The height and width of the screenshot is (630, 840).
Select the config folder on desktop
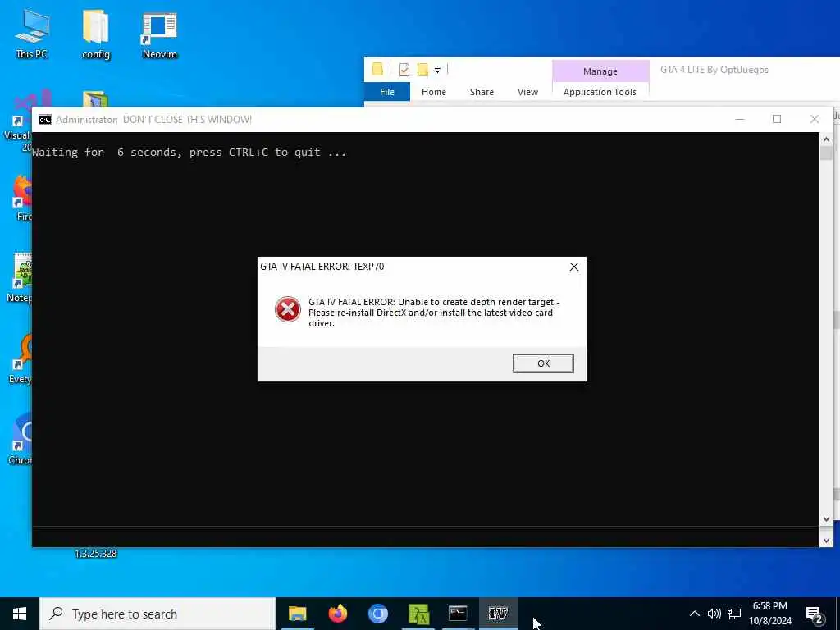tap(96, 33)
